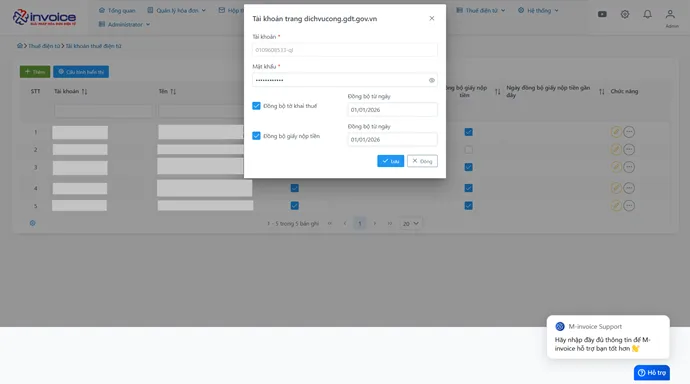Click the edit pencil icon in row 4
Image resolution: width=690 pixels, height=384 pixels.
[x=616, y=188]
